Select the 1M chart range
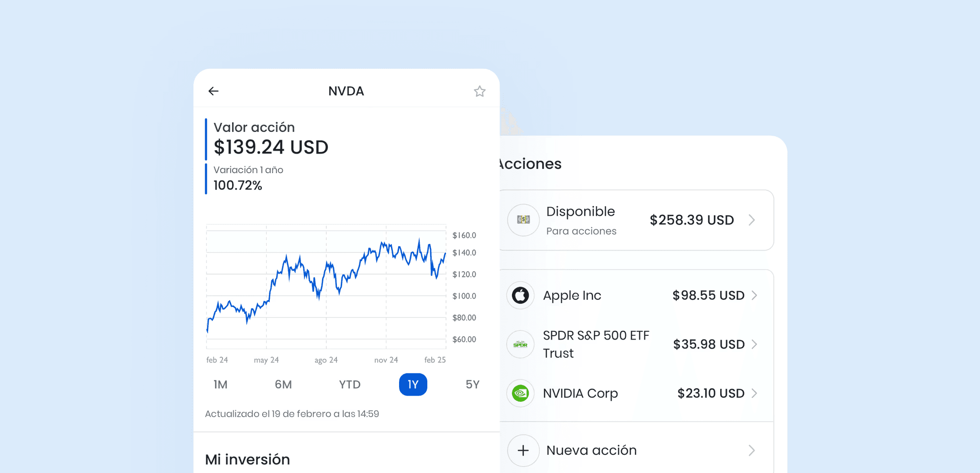This screenshot has height=473, width=980. [x=221, y=385]
